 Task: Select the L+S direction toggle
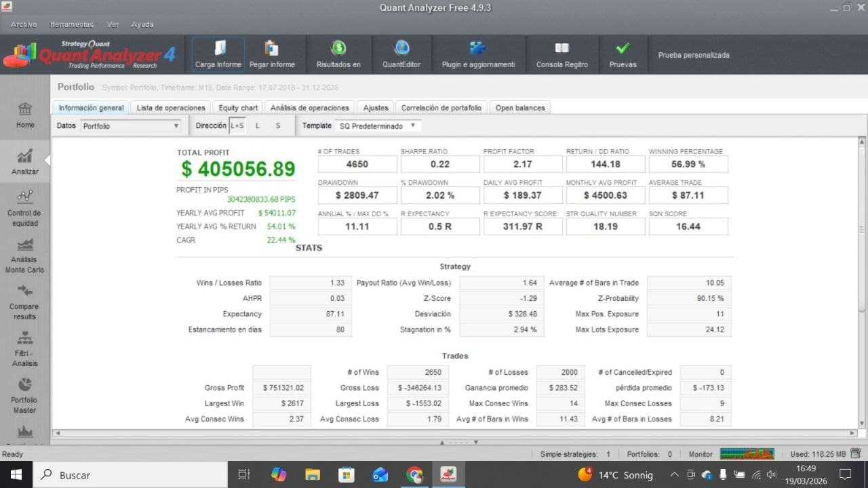tap(237, 126)
